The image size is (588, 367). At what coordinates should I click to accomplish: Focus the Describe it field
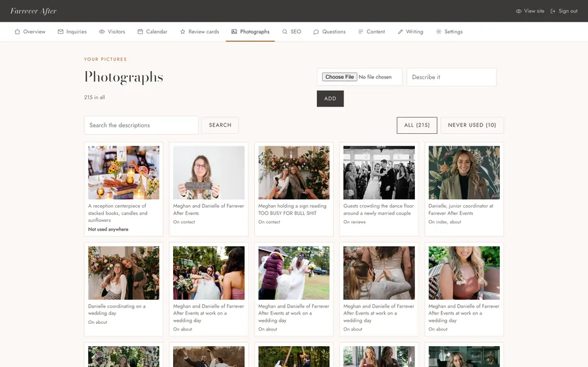click(x=451, y=77)
